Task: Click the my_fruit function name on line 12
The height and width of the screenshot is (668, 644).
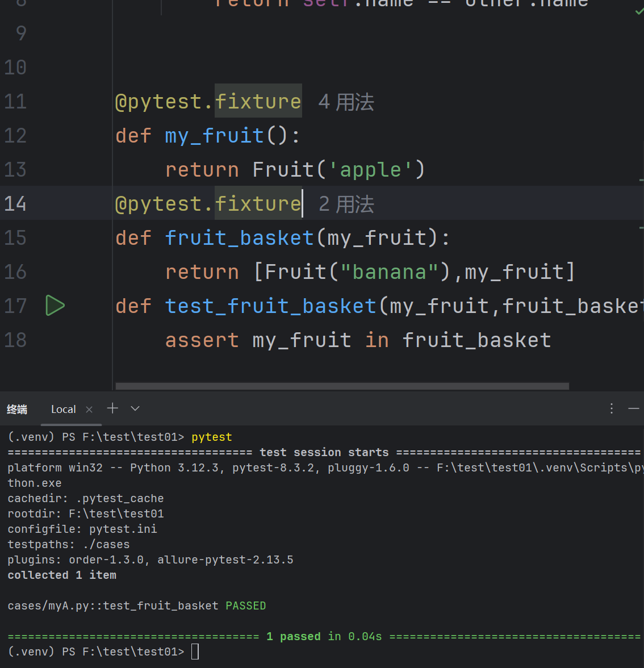Action: click(214, 136)
